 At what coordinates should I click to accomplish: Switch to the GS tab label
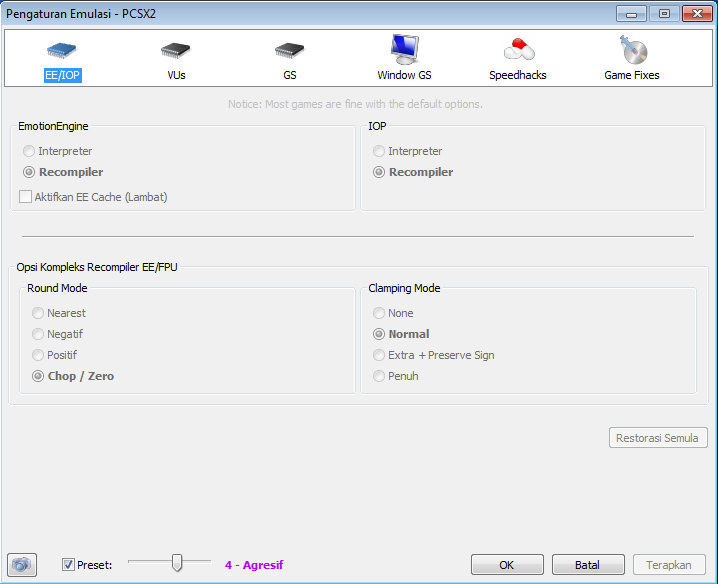[289, 75]
